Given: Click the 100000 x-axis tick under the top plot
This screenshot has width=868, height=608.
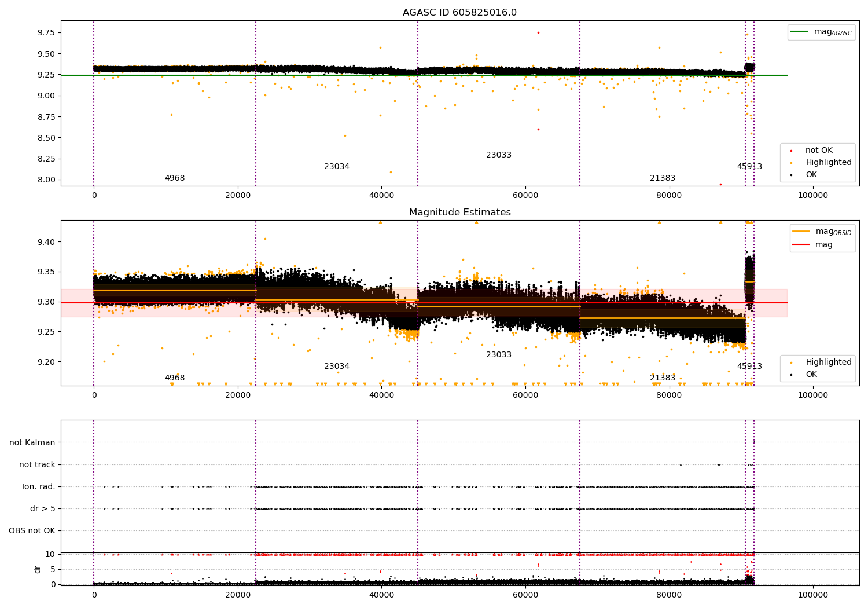Looking at the screenshot, I should point(813,196).
